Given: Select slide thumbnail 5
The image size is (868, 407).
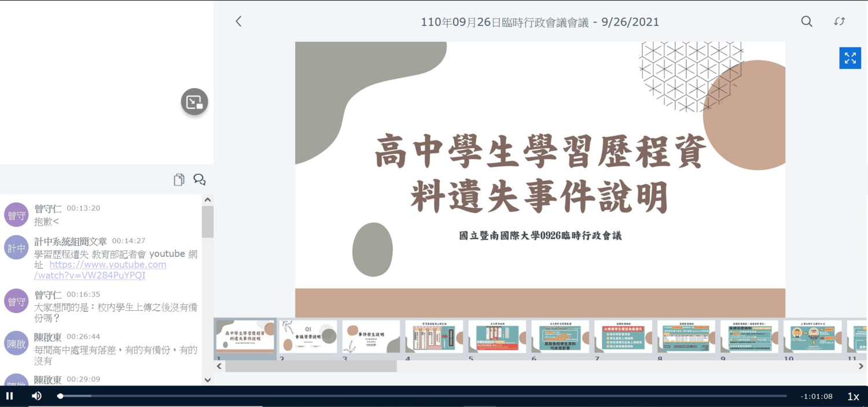Looking at the screenshot, I should (x=497, y=336).
